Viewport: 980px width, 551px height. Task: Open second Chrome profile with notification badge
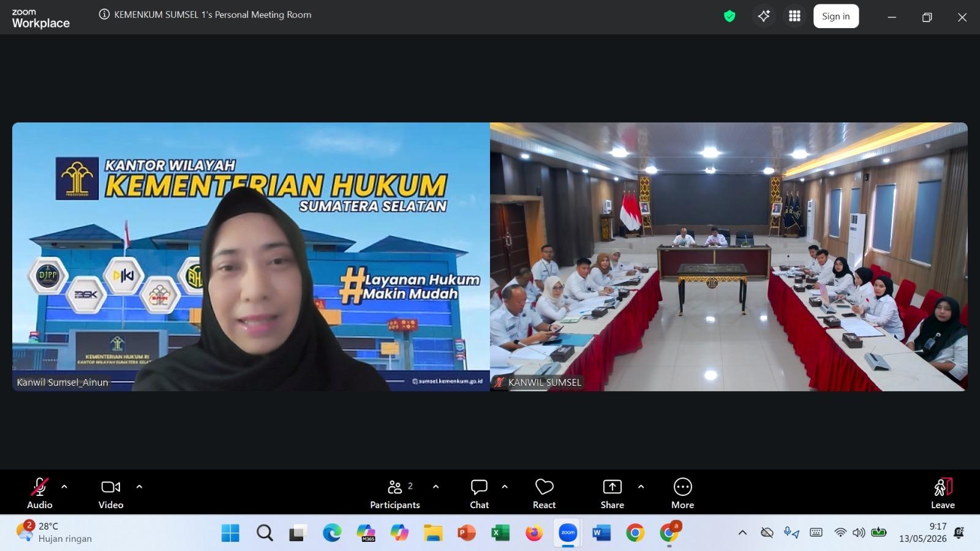point(669,533)
